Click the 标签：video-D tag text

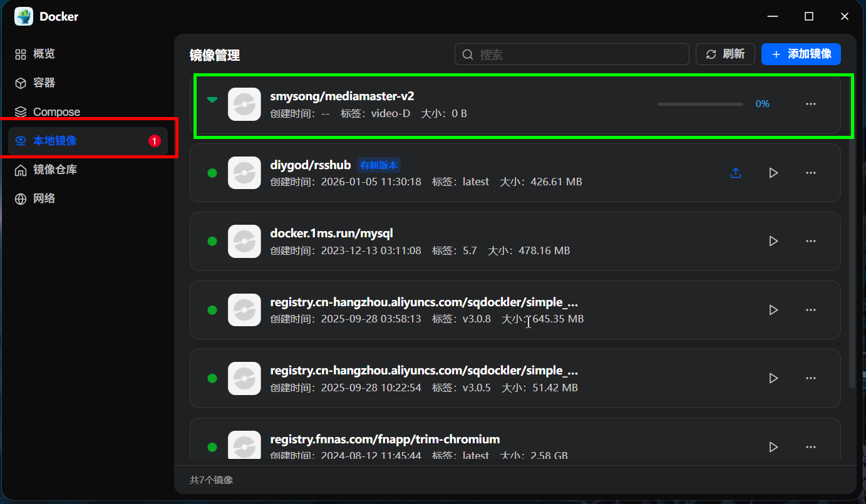click(376, 113)
